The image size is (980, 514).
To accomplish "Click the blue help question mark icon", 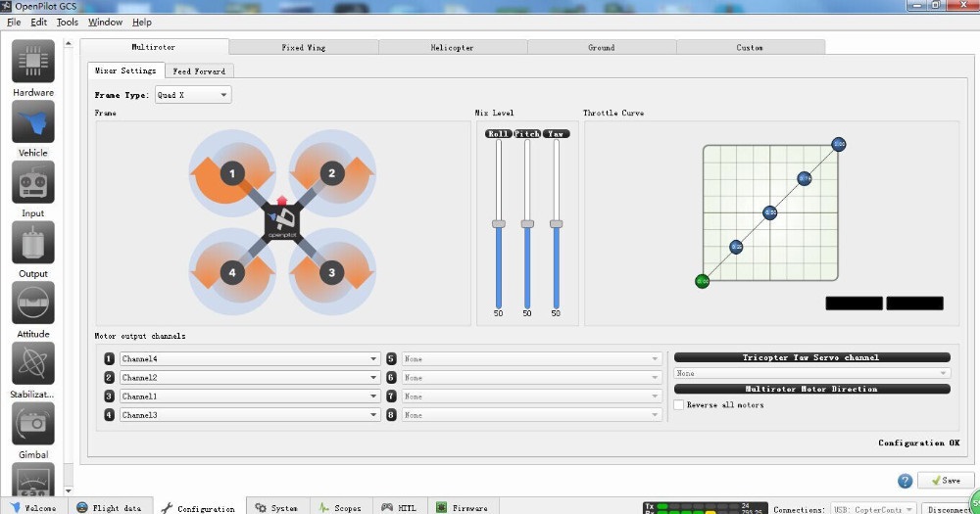I will pos(905,481).
